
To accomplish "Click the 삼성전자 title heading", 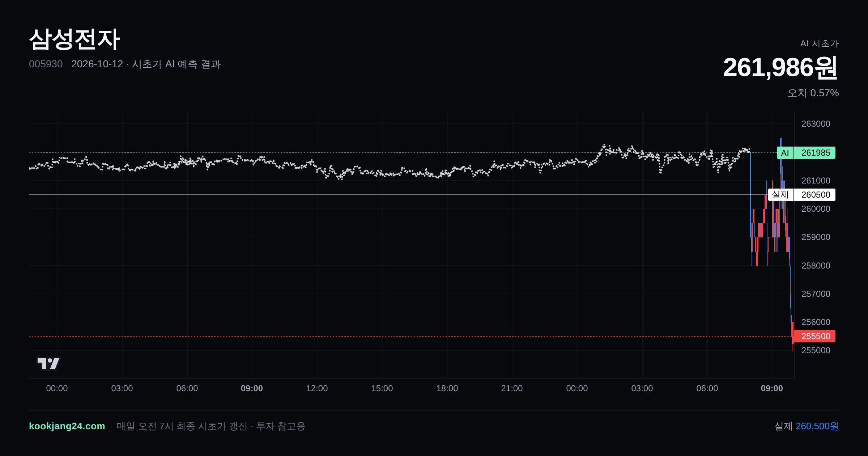I will (75, 39).
